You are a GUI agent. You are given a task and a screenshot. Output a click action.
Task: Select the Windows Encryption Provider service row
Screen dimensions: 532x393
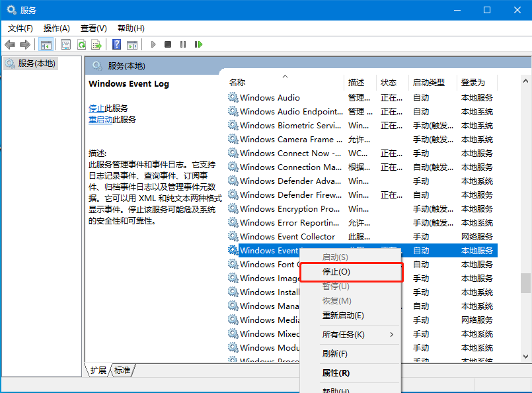point(362,209)
